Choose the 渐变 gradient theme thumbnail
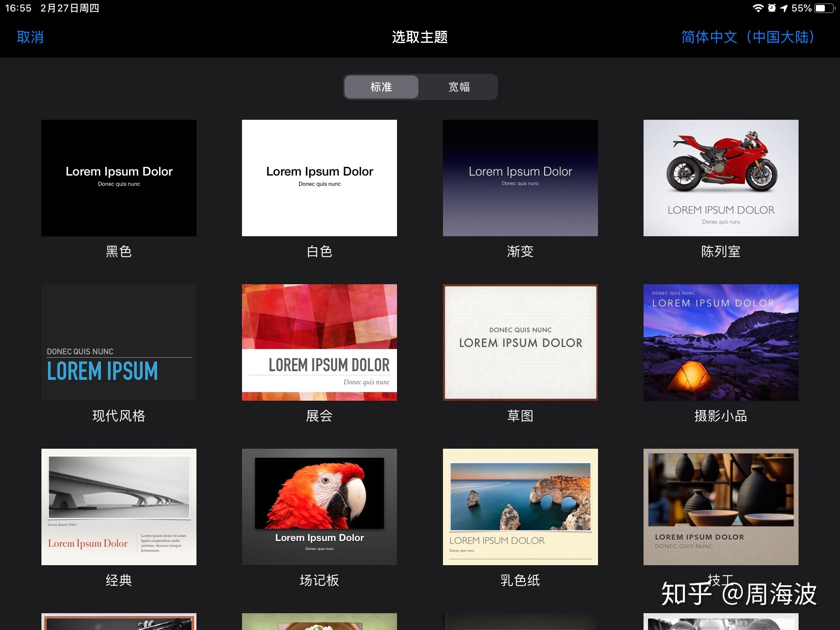The height and width of the screenshot is (630, 840). click(x=520, y=178)
